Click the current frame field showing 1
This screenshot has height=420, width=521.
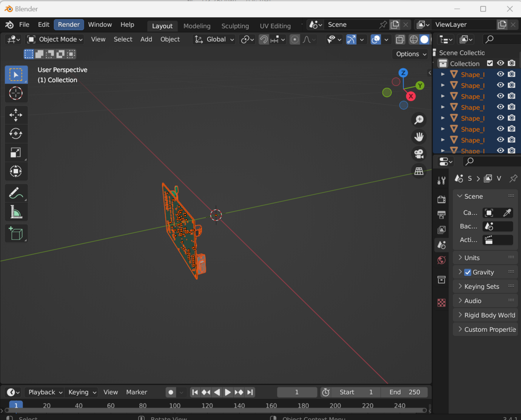pos(297,392)
